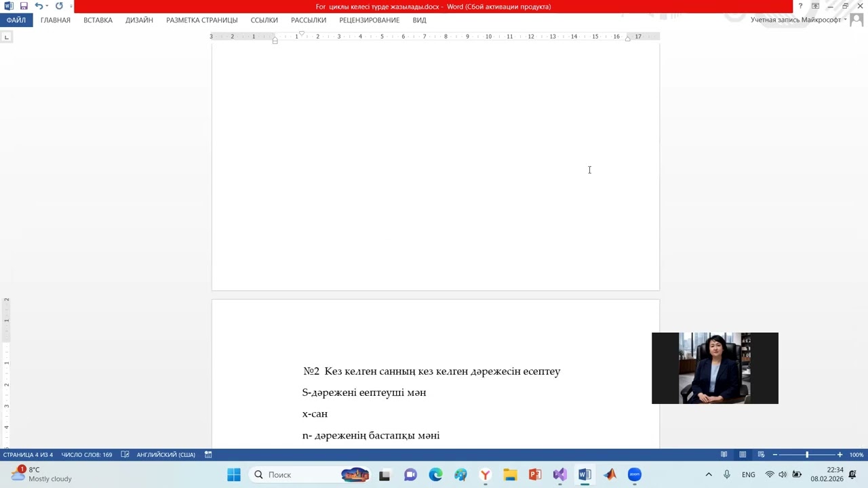This screenshot has width=868, height=488.
Task: Click the right indent marker on ruler
Action: click(x=628, y=39)
